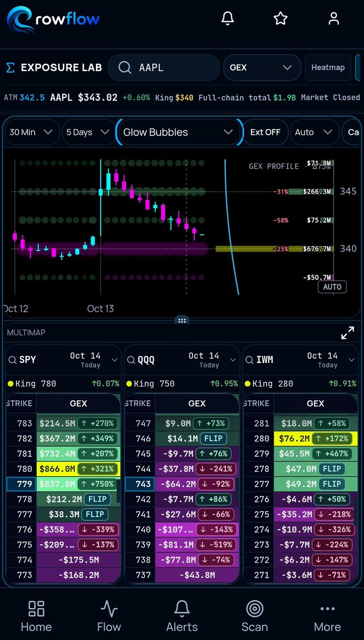Select the yellow $76.2M IWM 280 cell
Image resolution: width=364 pixels, height=640 pixels.
click(x=315, y=439)
